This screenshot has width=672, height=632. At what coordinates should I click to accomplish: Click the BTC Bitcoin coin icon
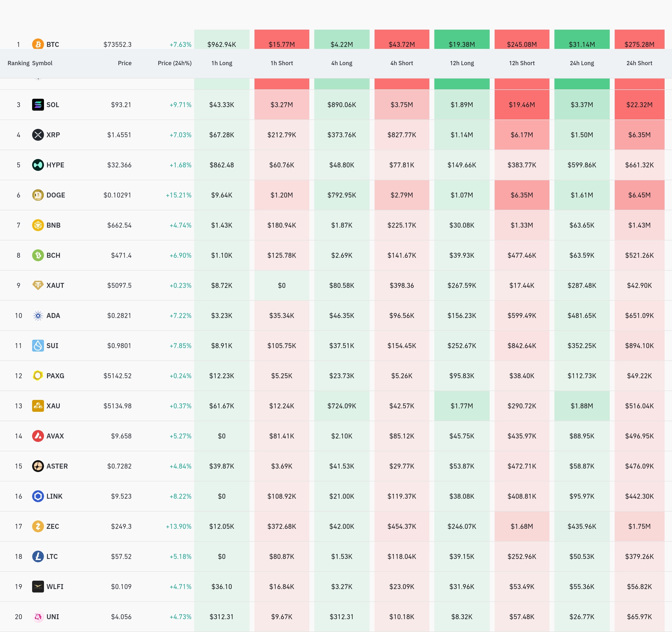[x=38, y=44]
